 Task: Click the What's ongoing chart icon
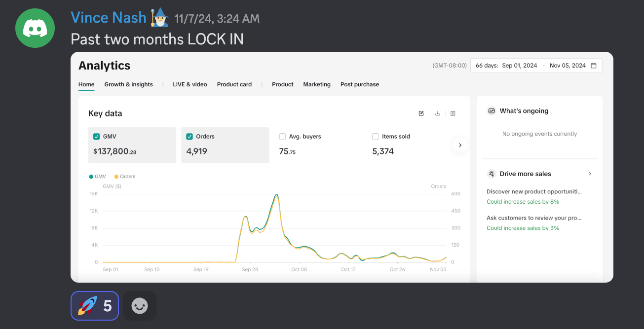(492, 111)
